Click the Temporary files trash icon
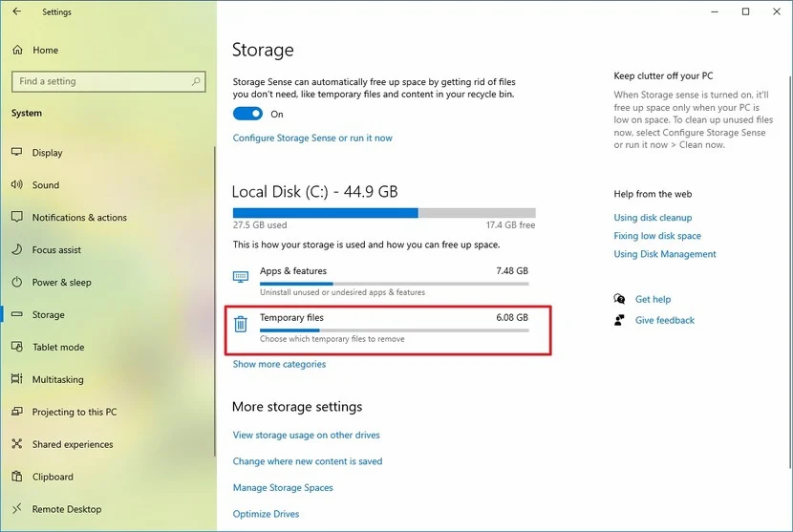The width and height of the screenshot is (793, 532). (241, 324)
